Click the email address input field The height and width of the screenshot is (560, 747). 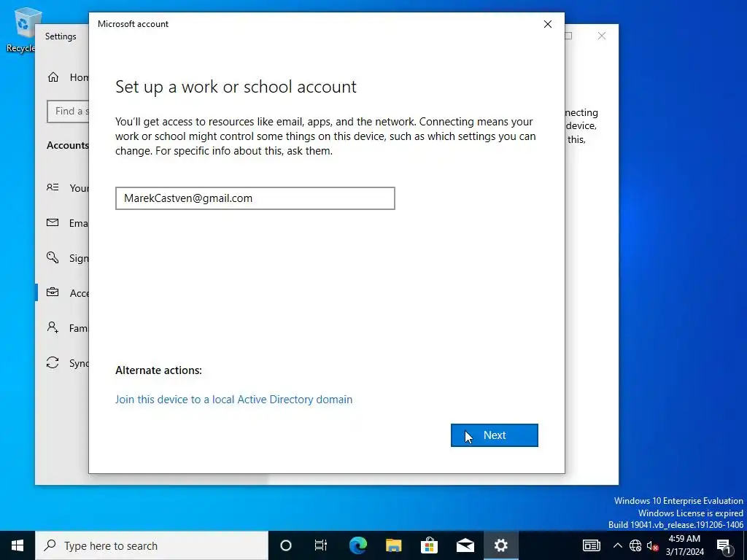coord(255,198)
